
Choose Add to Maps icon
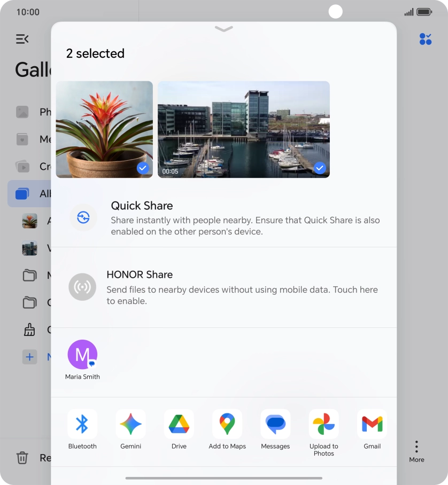coord(227,425)
